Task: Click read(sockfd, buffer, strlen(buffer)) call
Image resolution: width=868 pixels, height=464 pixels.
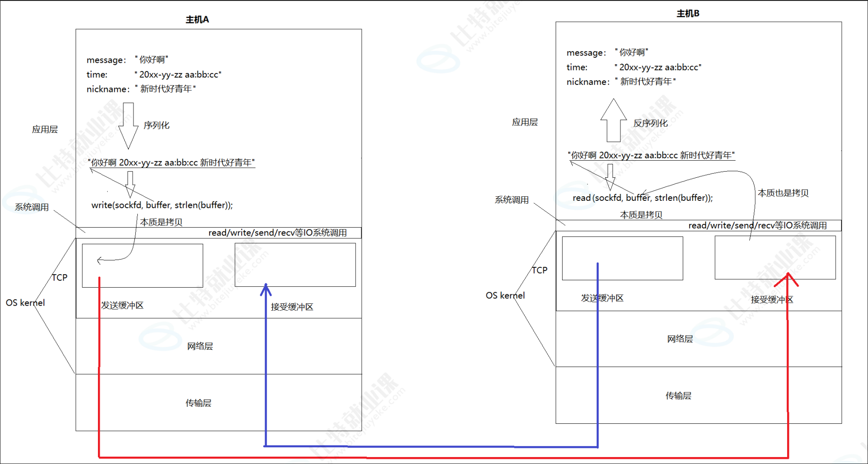Action: pyautogui.click(x=643, y=198)
